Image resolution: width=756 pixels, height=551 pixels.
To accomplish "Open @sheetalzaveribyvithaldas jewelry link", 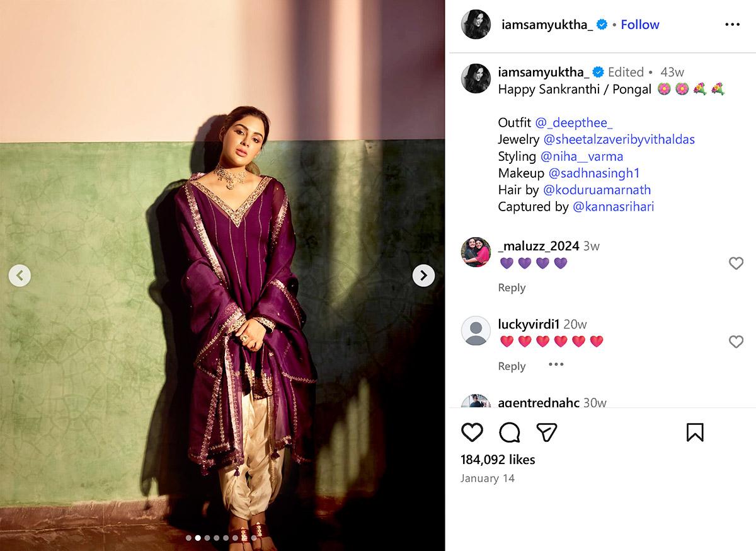I will click(x=619, y=139).
